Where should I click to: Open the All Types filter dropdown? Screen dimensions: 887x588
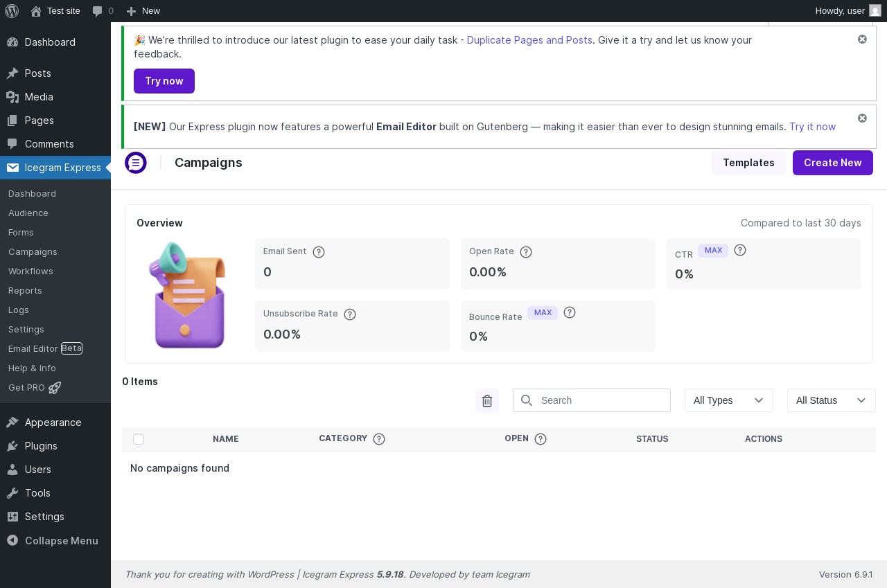click(728, 400)
